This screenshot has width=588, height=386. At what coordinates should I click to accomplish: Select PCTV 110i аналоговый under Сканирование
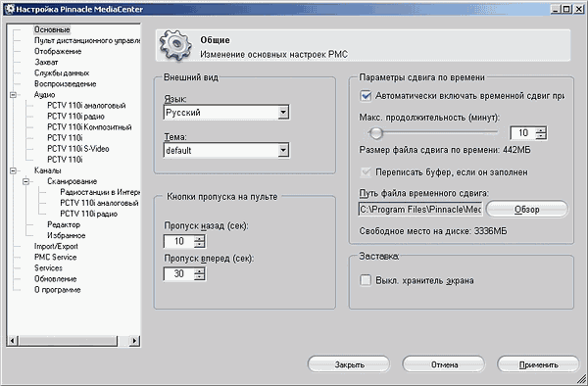(x=99, y=203)
